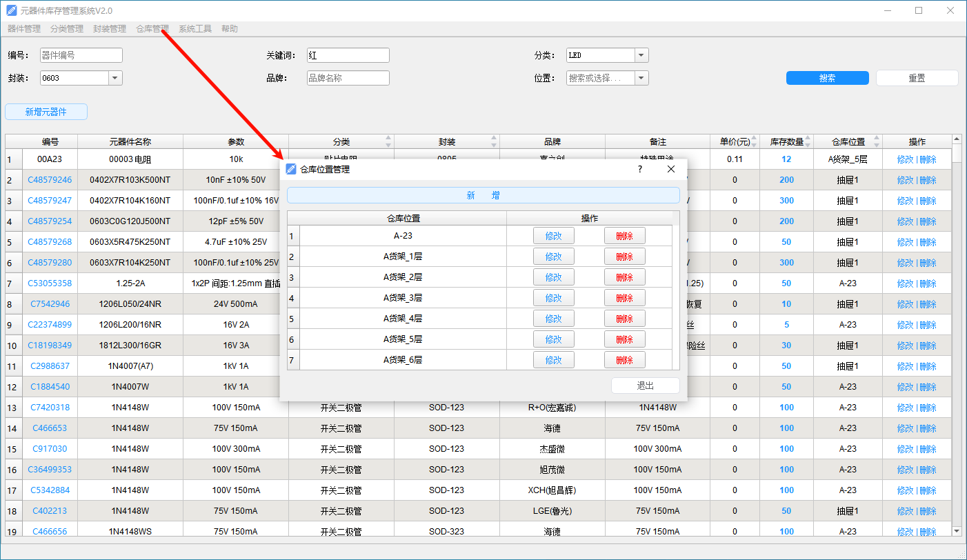This screenshot has width=967, height=560.
Task: Click 删除 for A货架_4层
Action: coord(625,319)
